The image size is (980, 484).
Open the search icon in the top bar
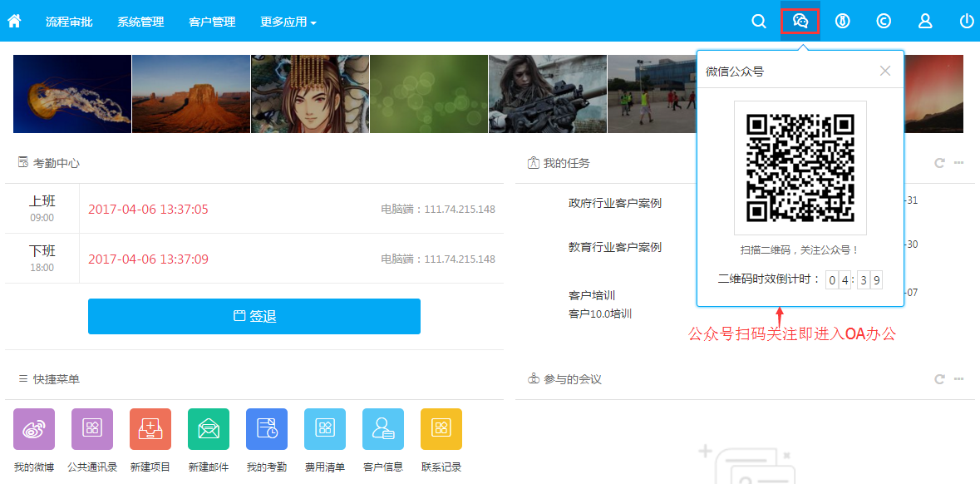(759, 22)
